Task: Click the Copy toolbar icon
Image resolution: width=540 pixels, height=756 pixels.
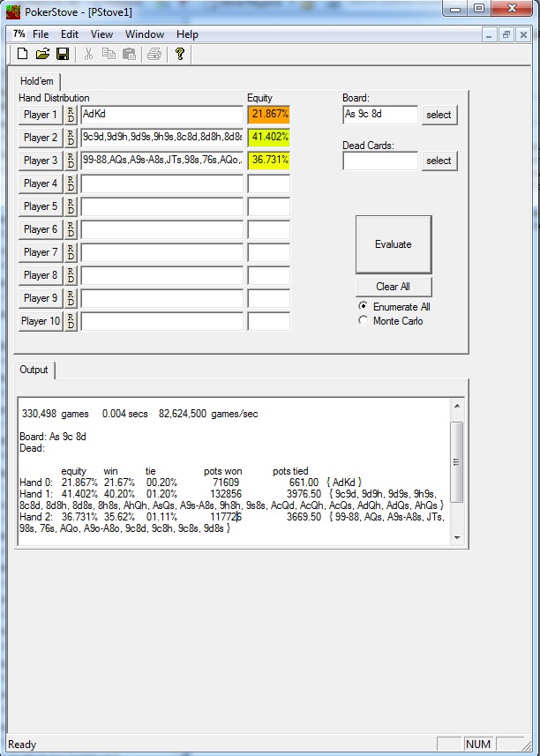Action: pyautogui.click(x=109, y=54)
